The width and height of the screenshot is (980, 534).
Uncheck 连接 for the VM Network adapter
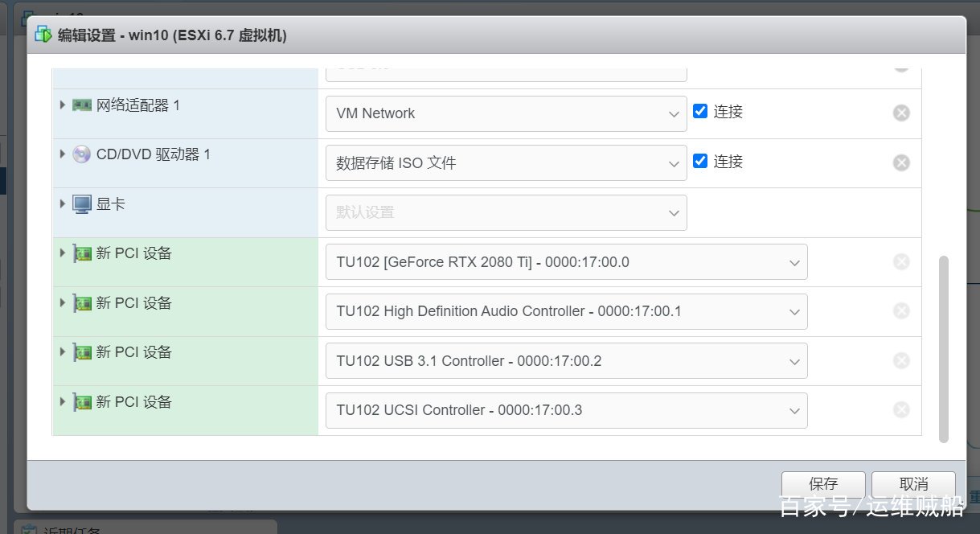coord(700,112)
